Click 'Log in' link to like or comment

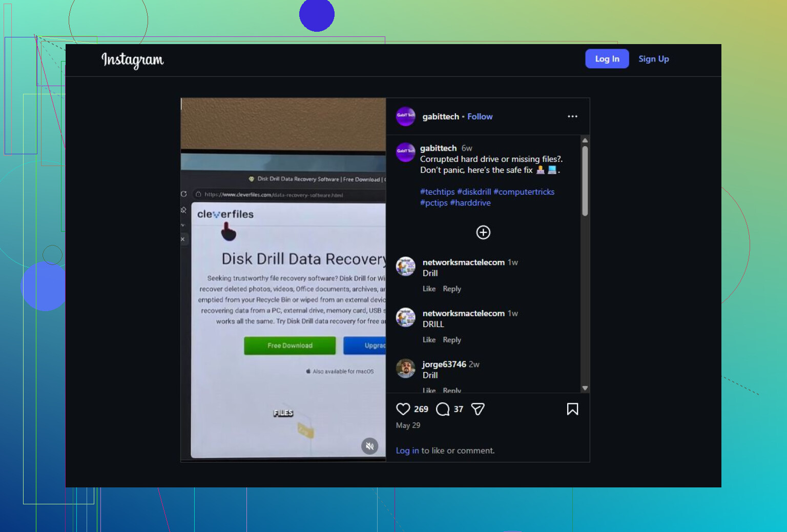point(407,451)
